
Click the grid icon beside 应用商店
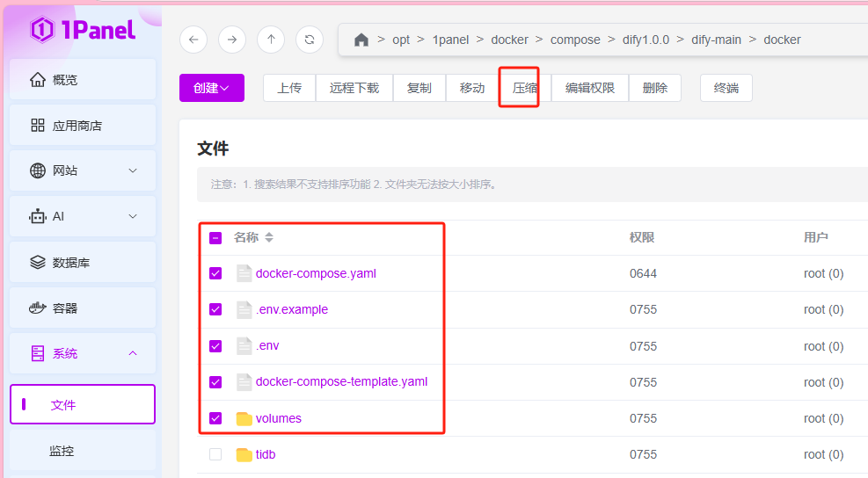click(38, 126)
